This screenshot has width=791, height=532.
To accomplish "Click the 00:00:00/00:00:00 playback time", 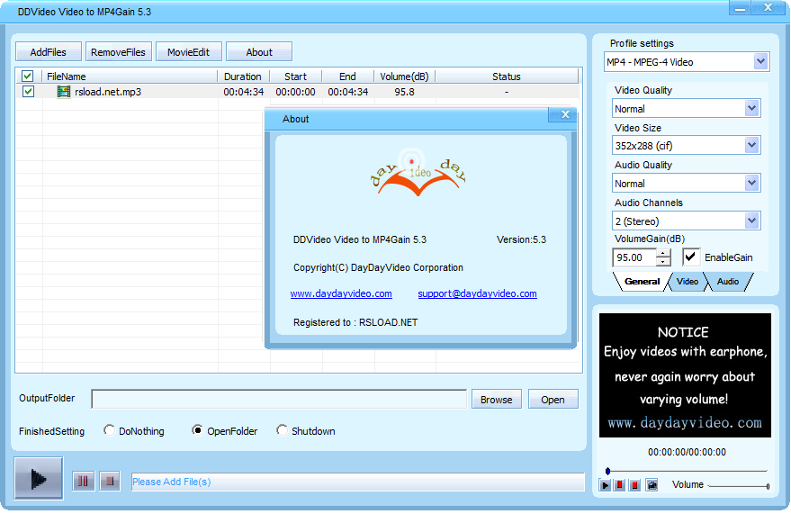I will point(688,452).
